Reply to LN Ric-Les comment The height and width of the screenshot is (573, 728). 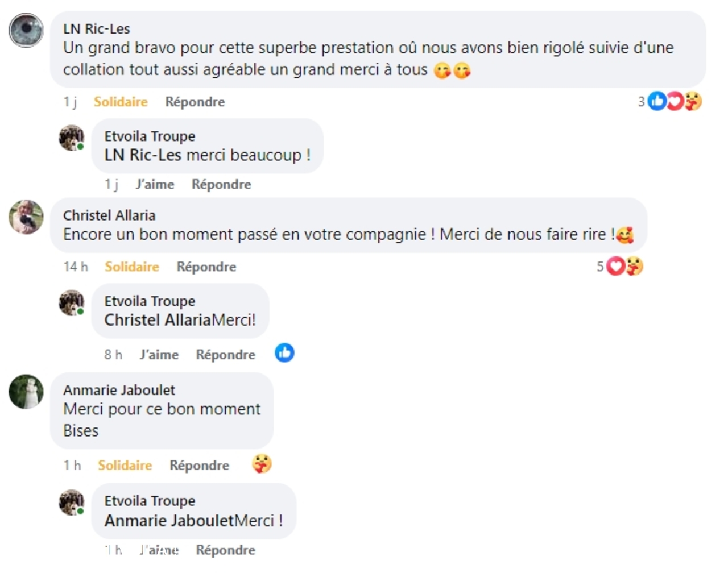tap(195, 102)
